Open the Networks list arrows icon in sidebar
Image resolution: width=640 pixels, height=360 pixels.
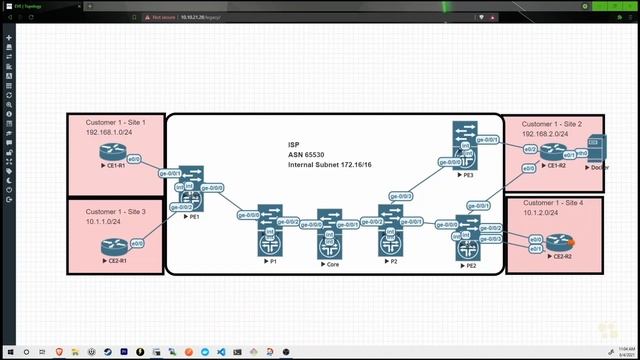pyautogui.click(x=9, y=57)
